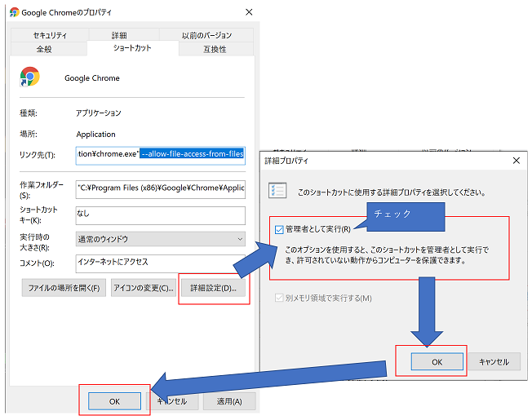Screen dimensions: 532x420
Task: Click the アプリケーション type value
Action: [99, 113]
